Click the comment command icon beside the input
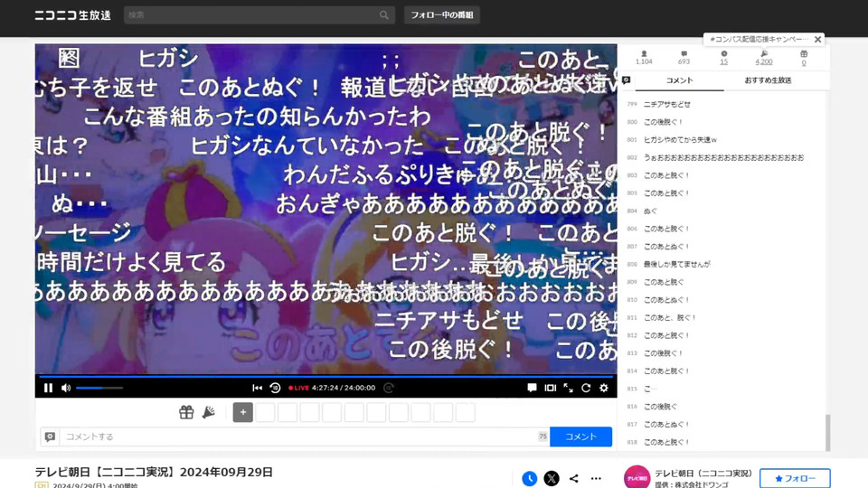Viewport: 868px width, 488px height. pos(50,436)
